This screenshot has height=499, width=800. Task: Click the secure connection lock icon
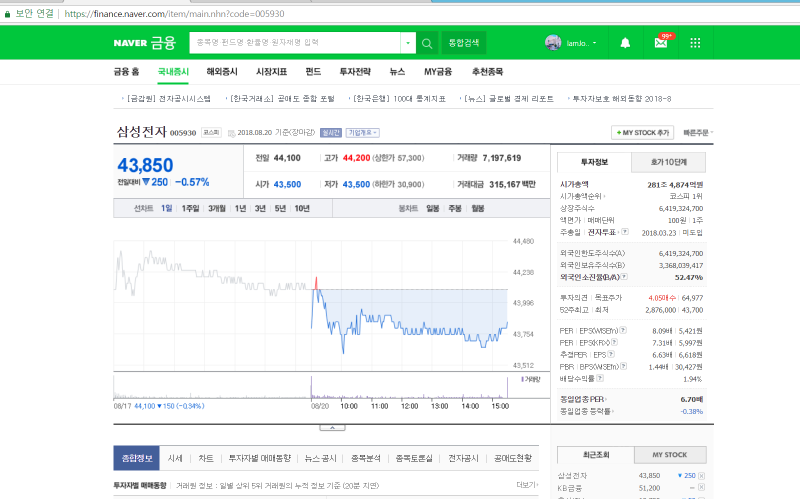coord(7,14)
